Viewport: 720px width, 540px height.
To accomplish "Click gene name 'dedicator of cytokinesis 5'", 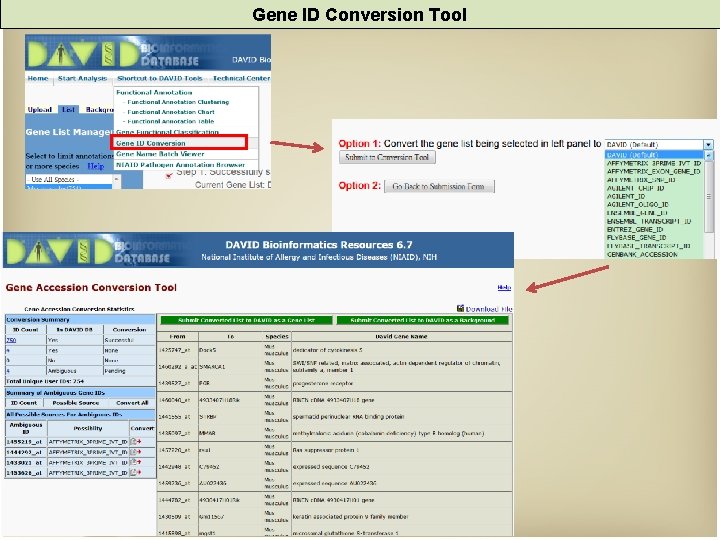I will pos(327,350).
